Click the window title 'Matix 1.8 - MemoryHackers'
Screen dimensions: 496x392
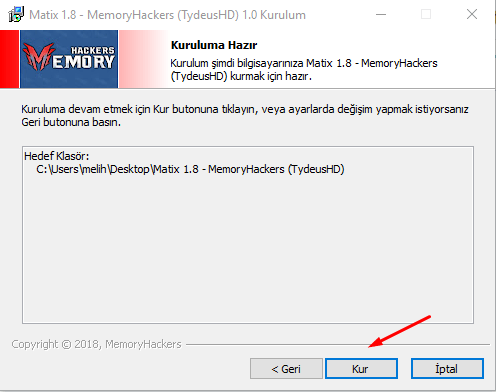[167, 15]
